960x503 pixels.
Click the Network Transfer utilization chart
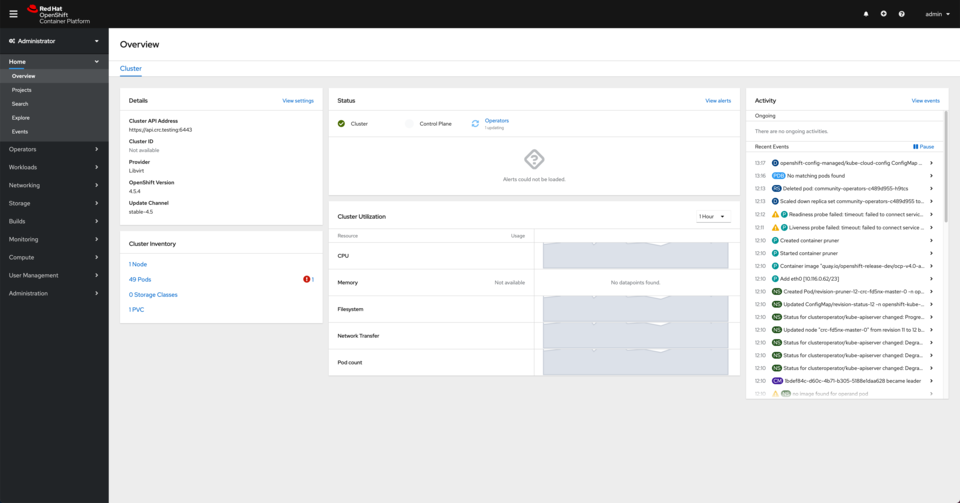click(x=636, y=336)
